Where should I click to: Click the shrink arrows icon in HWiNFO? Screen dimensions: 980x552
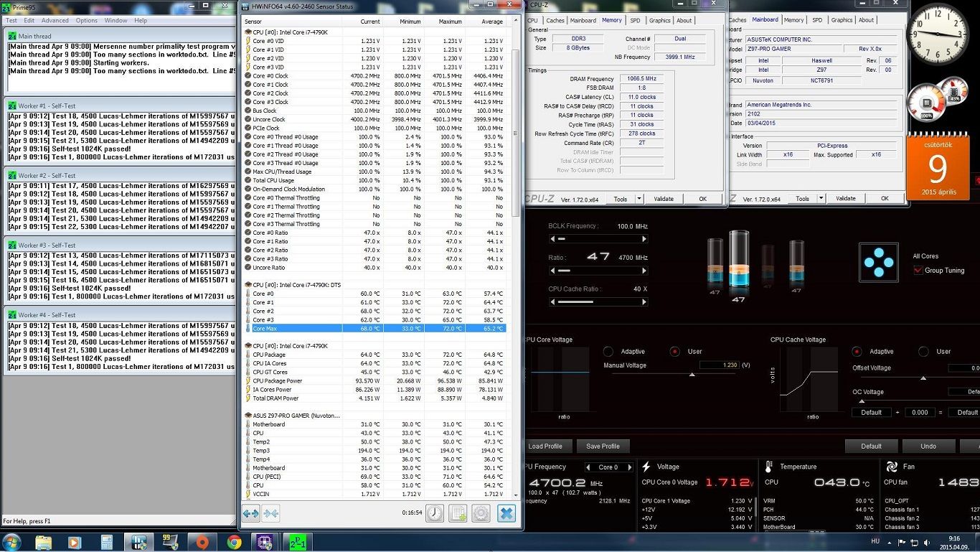point(270,513)
